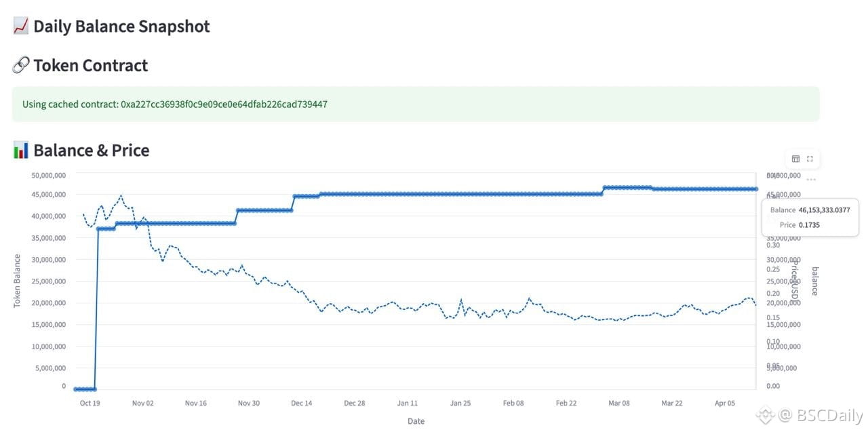868x432 pixels.
Task: Click the rotated balance title on right axis
Action: point(815,281)
